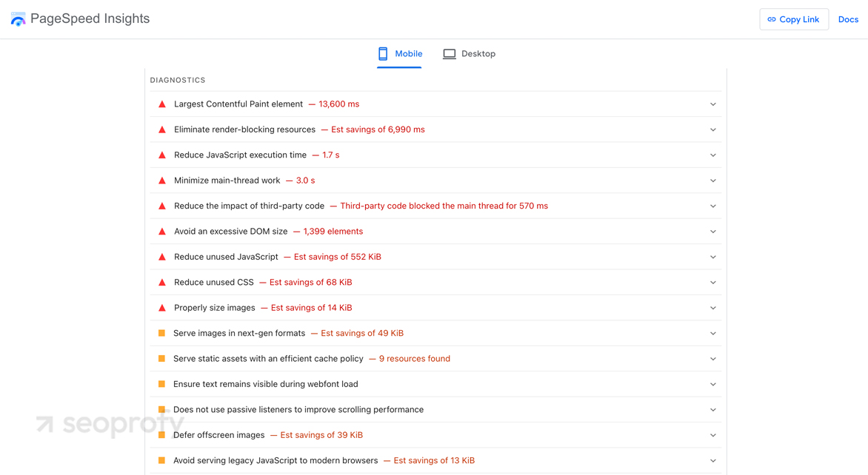Click the passive listeners scrolling performance audit title
868x475 pixels.
tap(298, 409)
